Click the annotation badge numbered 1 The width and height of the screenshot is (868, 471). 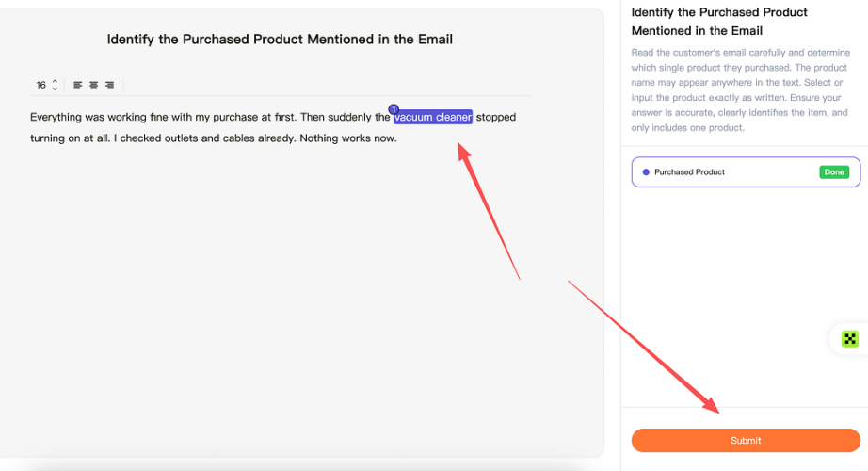(394, 109)
